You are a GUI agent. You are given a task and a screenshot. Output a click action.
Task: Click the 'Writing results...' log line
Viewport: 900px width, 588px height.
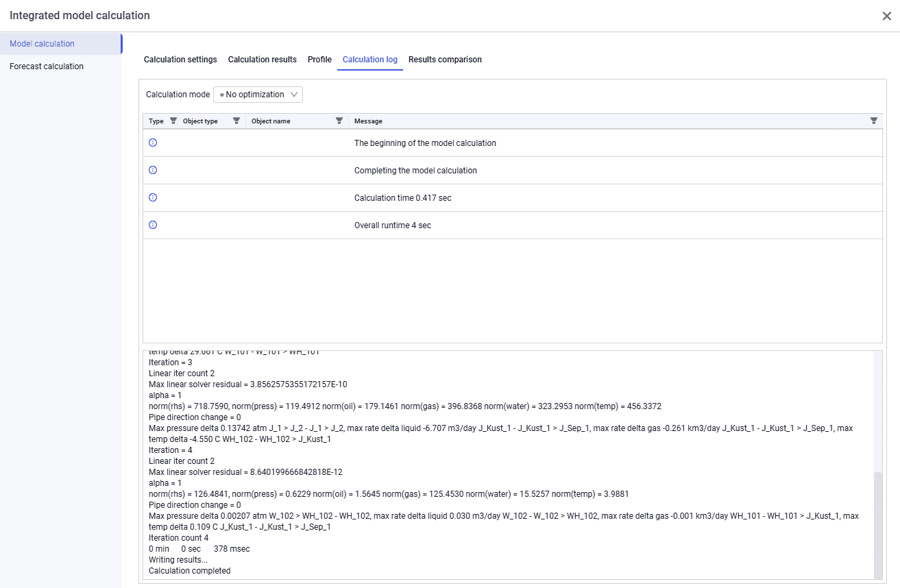tap(178, 560)
